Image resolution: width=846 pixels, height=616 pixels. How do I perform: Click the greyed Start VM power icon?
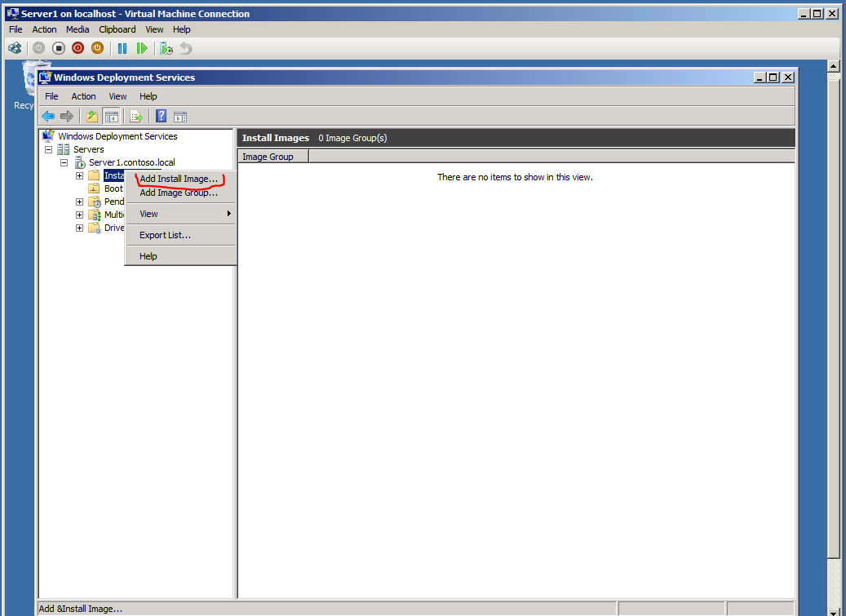tap(38, 49)
